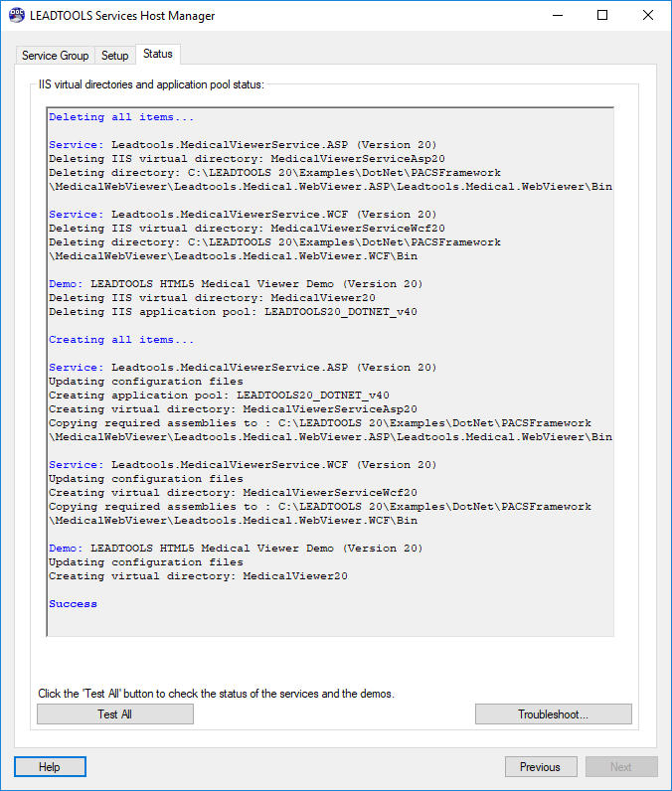Click the 'Success' status line

point(73,604)
